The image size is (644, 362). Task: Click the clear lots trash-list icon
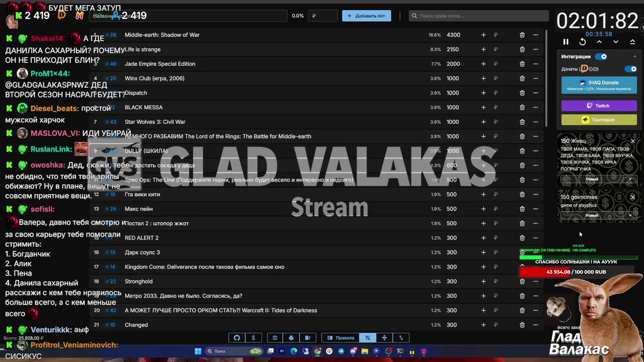tap(307, 338)
